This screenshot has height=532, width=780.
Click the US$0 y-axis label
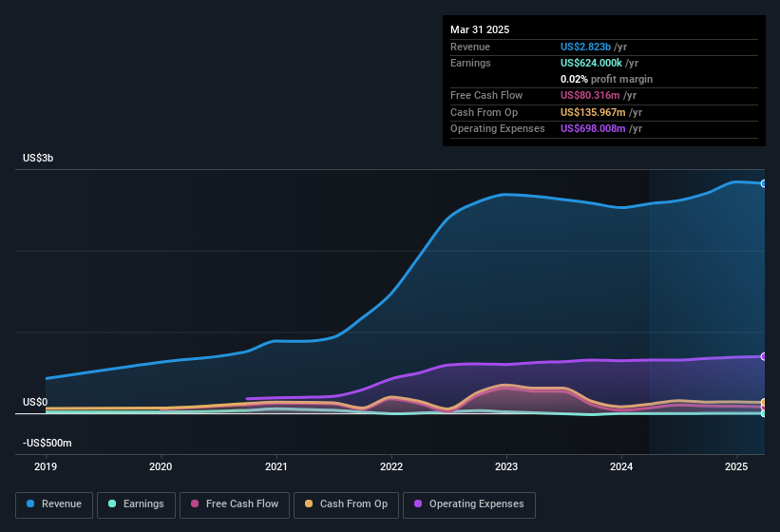(x=35, y=402)
